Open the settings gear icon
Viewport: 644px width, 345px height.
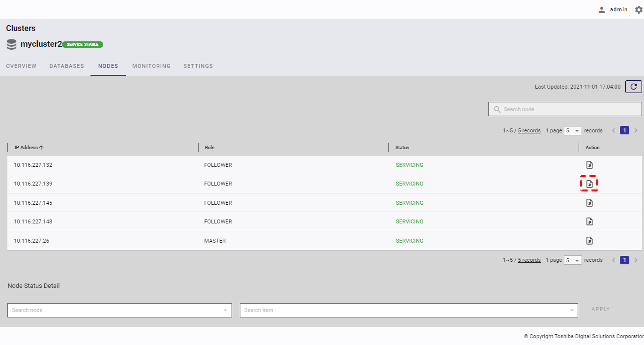639,9
